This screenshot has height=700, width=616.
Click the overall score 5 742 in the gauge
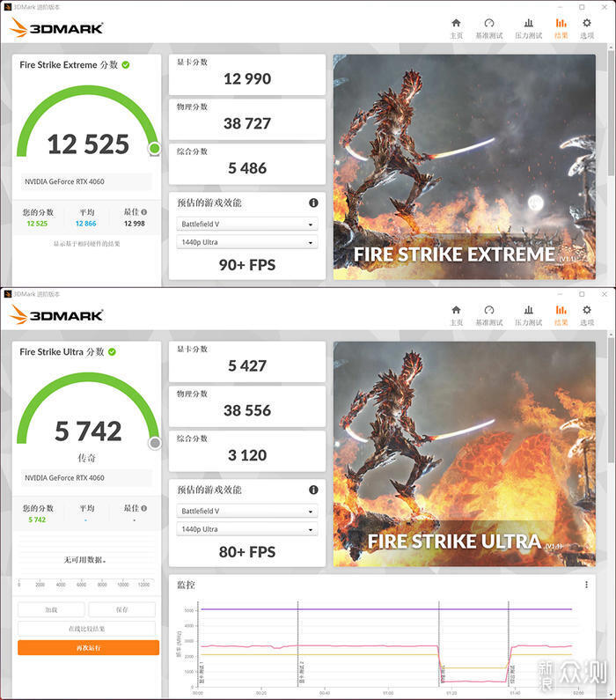click(88, 431)
